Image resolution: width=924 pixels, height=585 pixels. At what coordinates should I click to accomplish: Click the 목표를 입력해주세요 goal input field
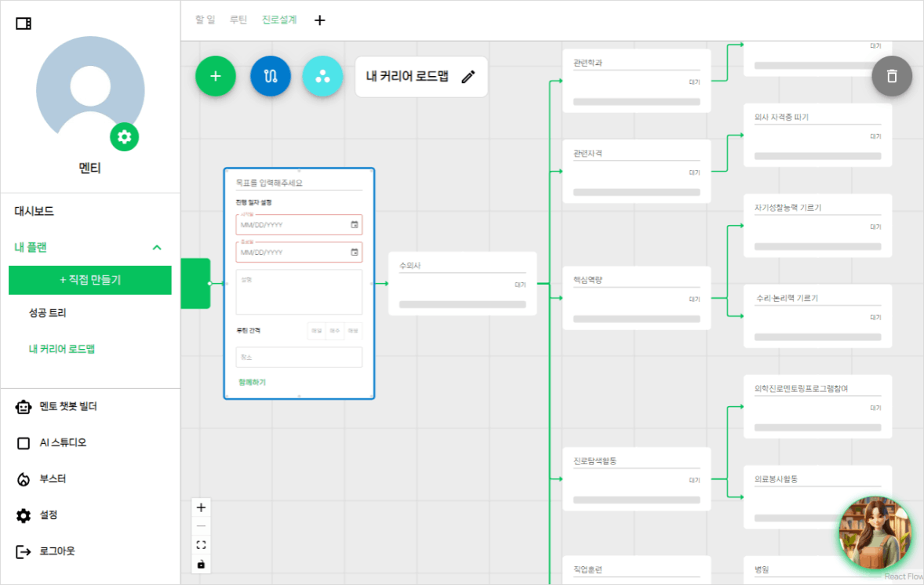point(299,183)
